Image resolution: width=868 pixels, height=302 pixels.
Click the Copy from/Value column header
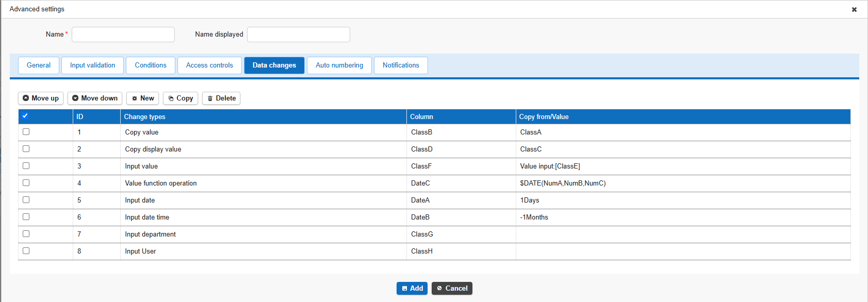[683, 117]
